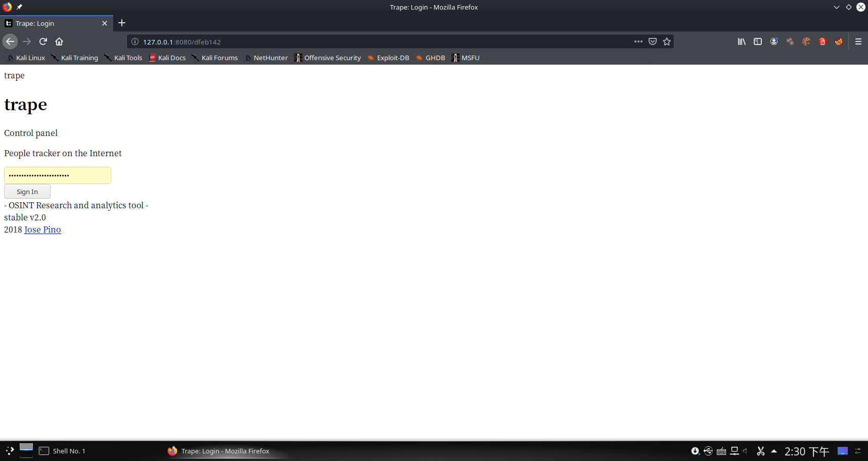Bookmark this page with star icon
The width and height of the screenshot is (868, 461).
[667, 41]
